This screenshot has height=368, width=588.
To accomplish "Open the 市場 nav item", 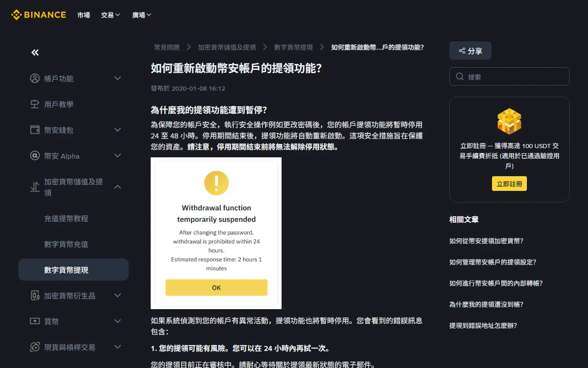I will coord(84,15).
